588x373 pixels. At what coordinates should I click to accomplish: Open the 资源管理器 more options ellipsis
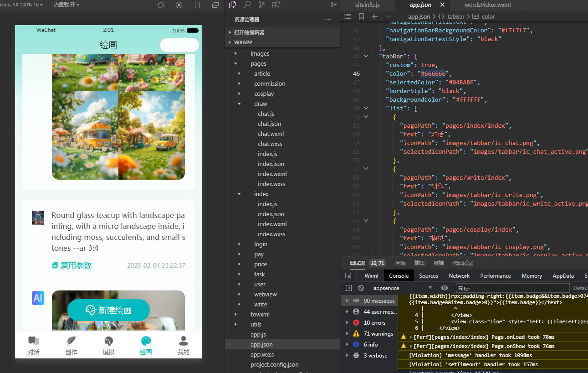coord(328,20)
